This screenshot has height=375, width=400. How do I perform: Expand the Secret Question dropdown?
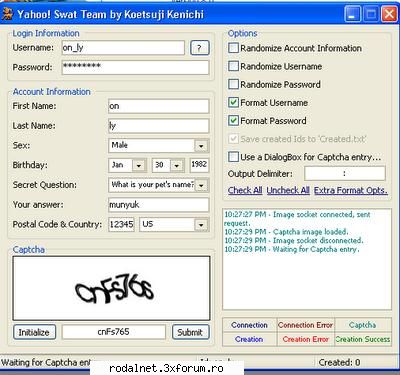(x=201, y=185)
